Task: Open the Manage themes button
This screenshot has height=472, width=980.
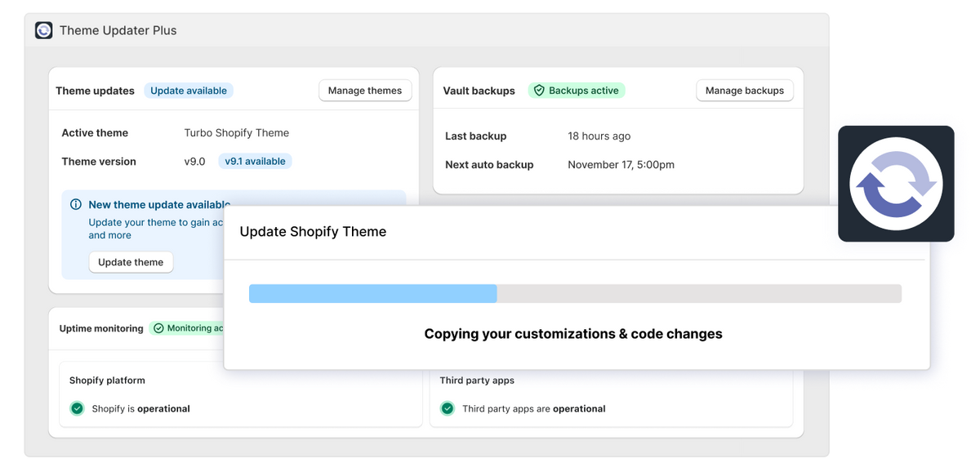Action: (x=364, y=91)
